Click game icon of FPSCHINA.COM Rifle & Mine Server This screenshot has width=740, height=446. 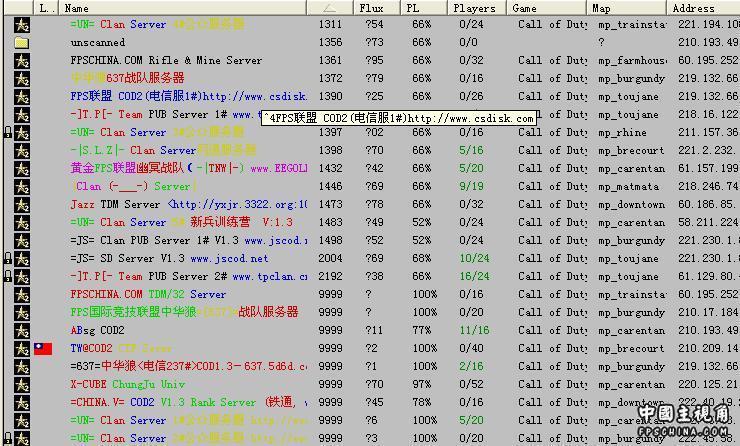[22, 61]
